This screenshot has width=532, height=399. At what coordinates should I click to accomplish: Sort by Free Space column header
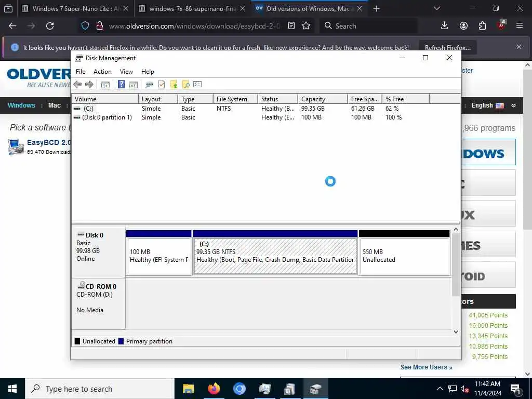click(365, 99)
